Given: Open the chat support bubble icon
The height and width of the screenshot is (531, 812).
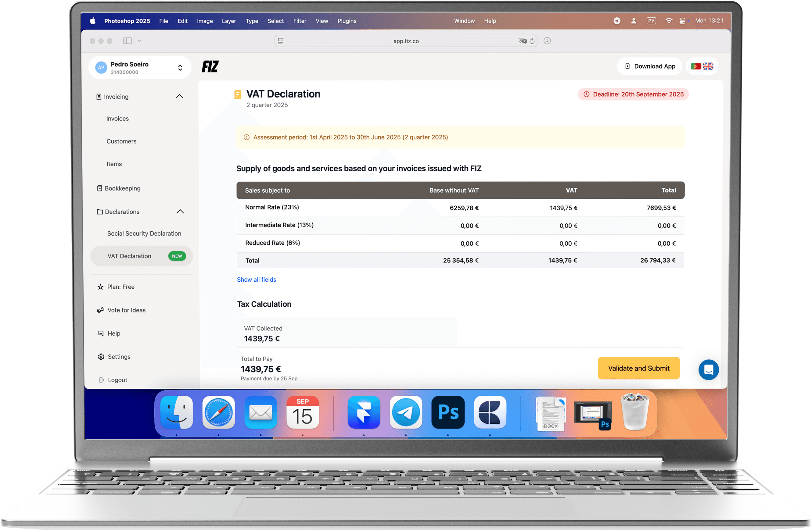Looking at the screenshot, I should pos(708,369).
